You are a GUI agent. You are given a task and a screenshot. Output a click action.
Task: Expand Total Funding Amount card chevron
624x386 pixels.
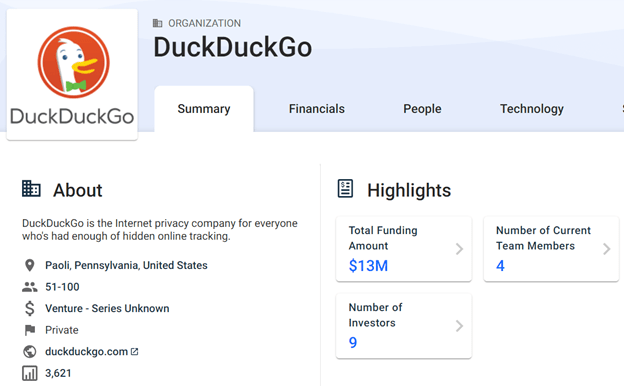[x=459, y=249]
